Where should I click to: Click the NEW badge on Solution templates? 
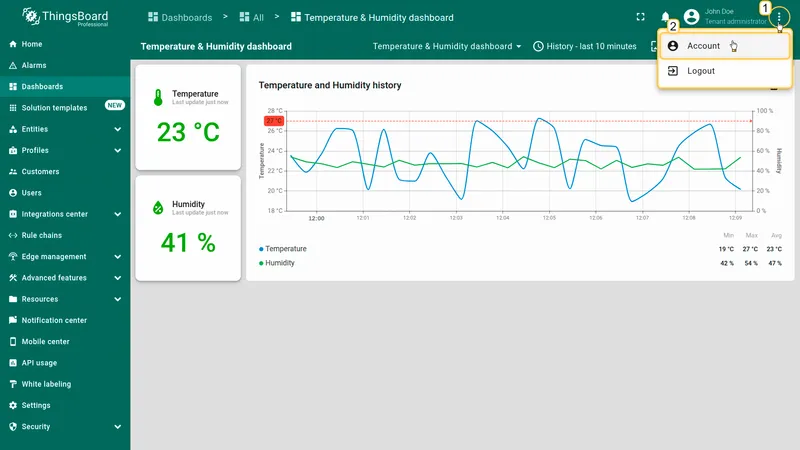pyautogui.click(x=115, y=105)
